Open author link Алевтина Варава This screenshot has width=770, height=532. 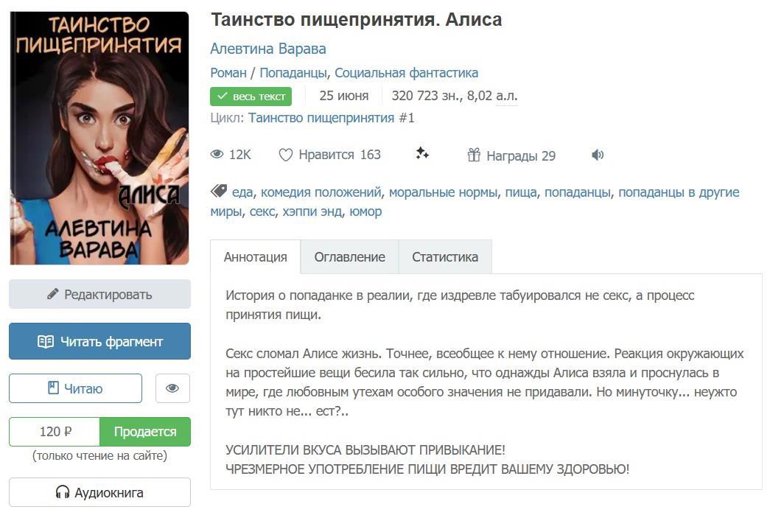pos(268,49)
